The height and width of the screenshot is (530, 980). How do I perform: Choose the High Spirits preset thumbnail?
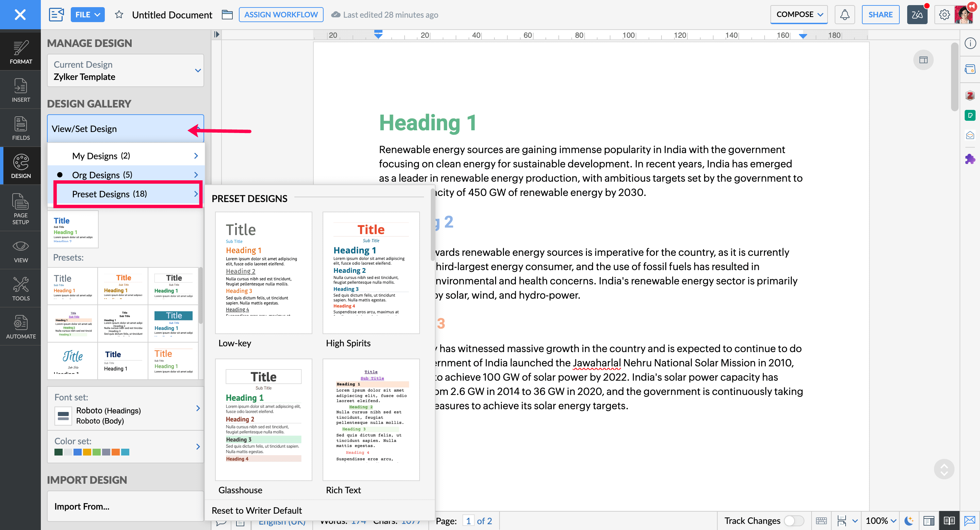pyautogui.click(x=371, y=272)
